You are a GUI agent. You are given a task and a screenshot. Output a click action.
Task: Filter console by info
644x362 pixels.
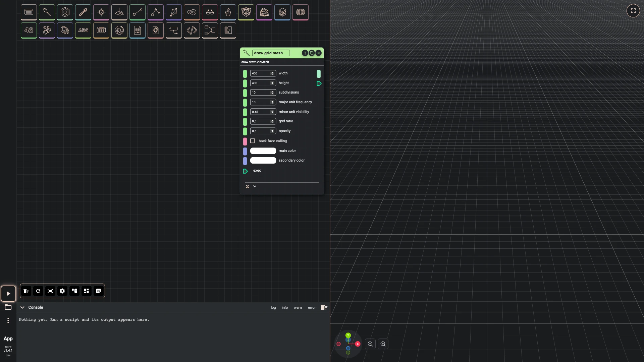click(x=285, y=308)
